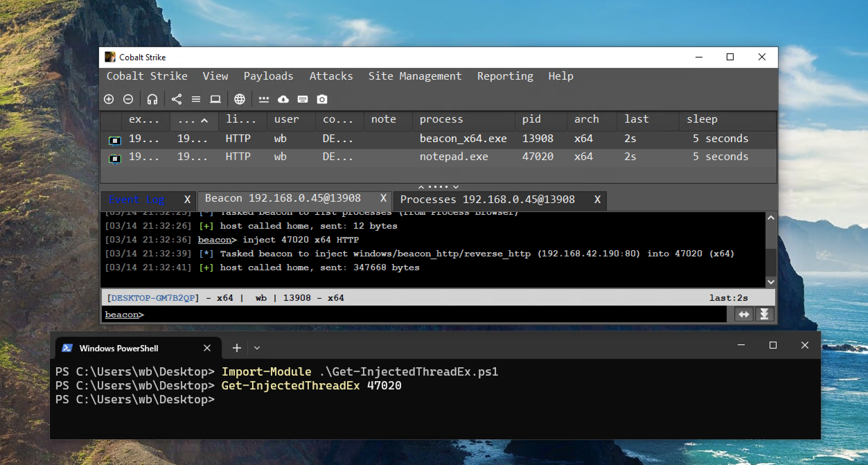
Task: Open PowerShell new tab dropdown chevron
Action: (x=257, y=348)
